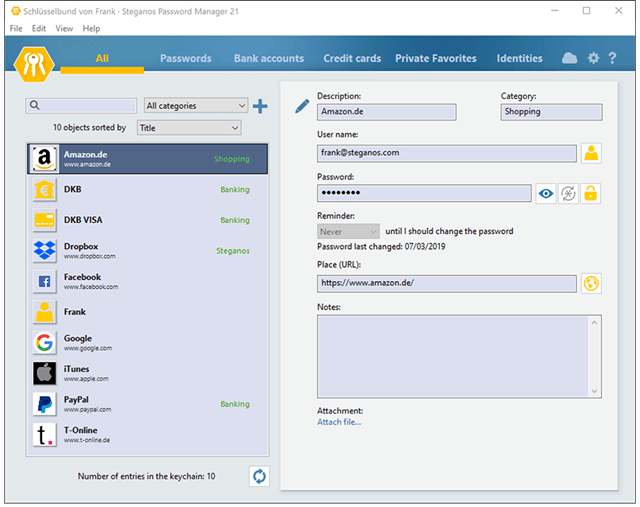Viewport: 640px width, 507px height.
Task: Open the All categories dropdown
Action: tap(196, 106)
